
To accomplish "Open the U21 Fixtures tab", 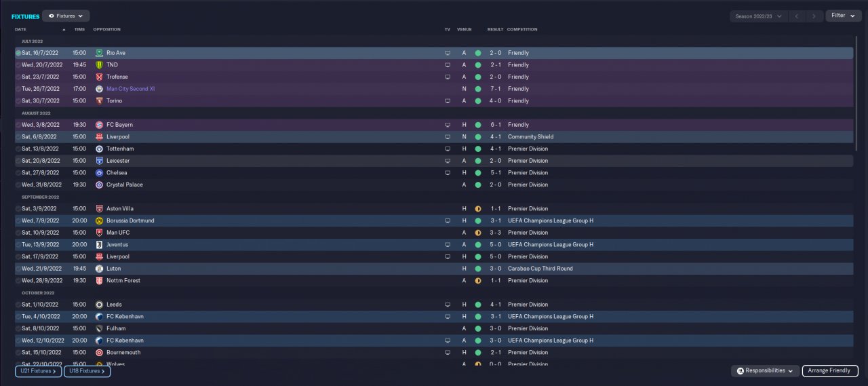I will click(x=39, y=371).
